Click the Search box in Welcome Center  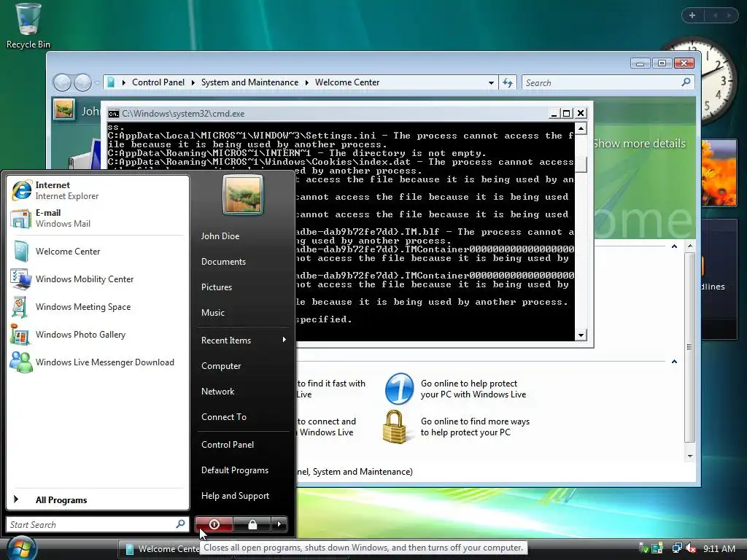coord(608,83)
